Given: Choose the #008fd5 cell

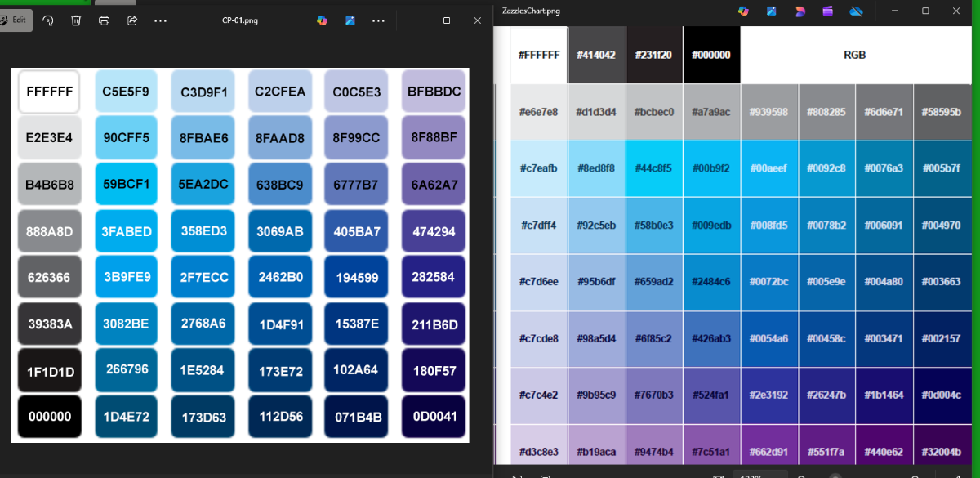Looking at the screenshot, I should (768, 226).
